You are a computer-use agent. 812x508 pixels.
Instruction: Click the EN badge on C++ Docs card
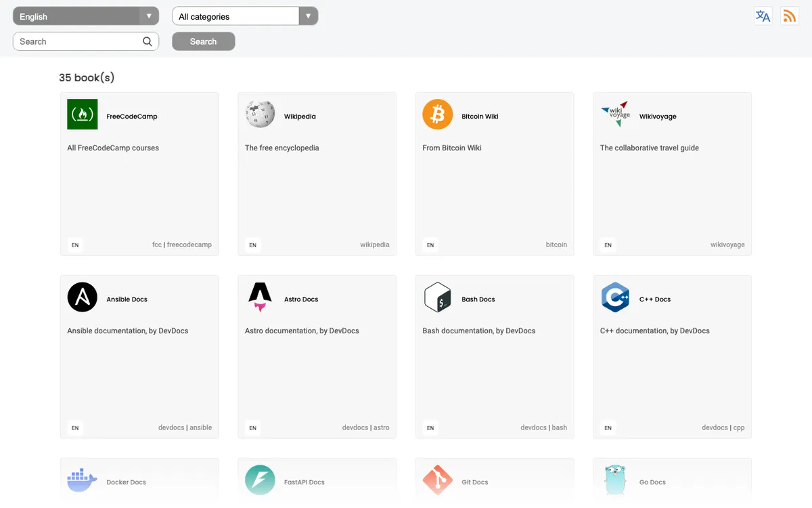coord(608,427)
